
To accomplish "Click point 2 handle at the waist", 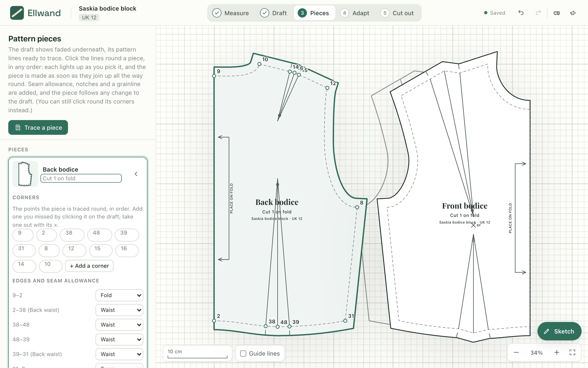I will [214, 321].
